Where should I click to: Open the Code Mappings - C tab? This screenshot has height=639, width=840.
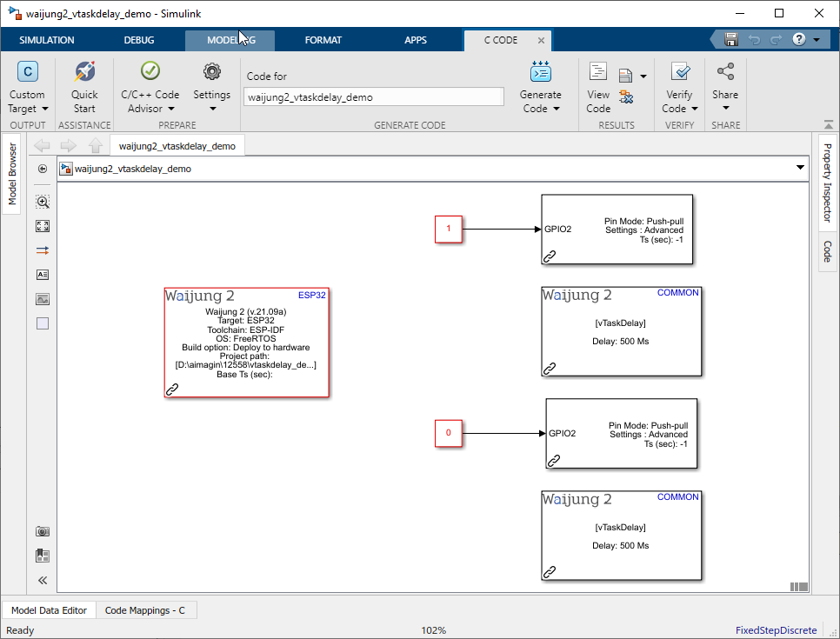pos(145,610)
